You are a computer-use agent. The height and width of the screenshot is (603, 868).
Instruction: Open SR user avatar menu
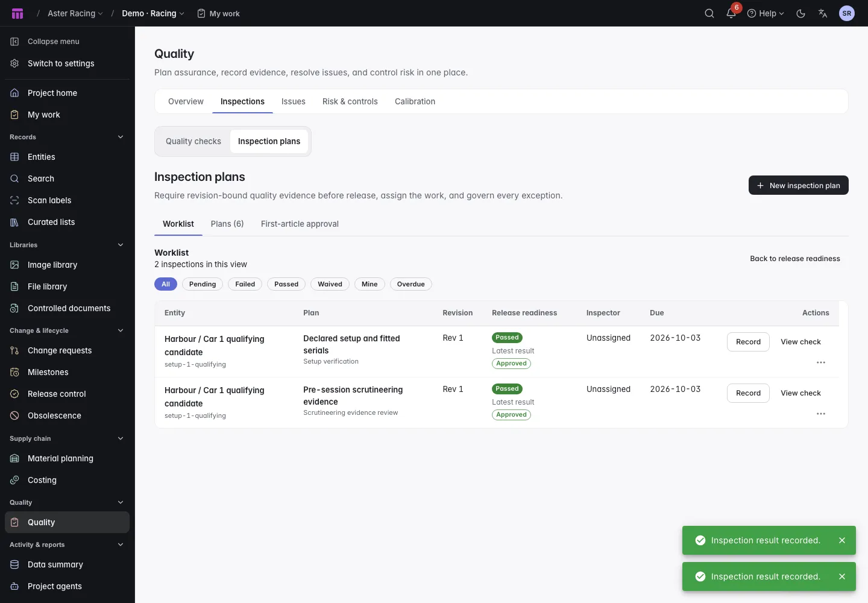pos(847,13)
